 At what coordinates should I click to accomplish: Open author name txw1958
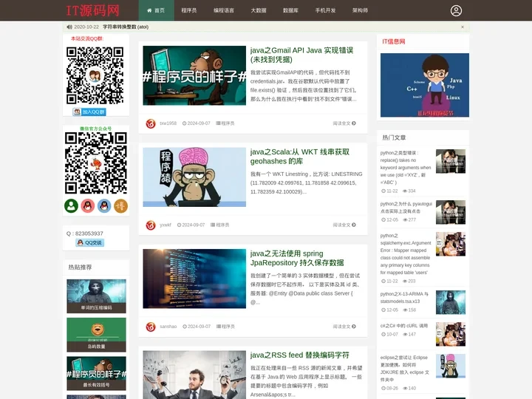coord(168,123)
